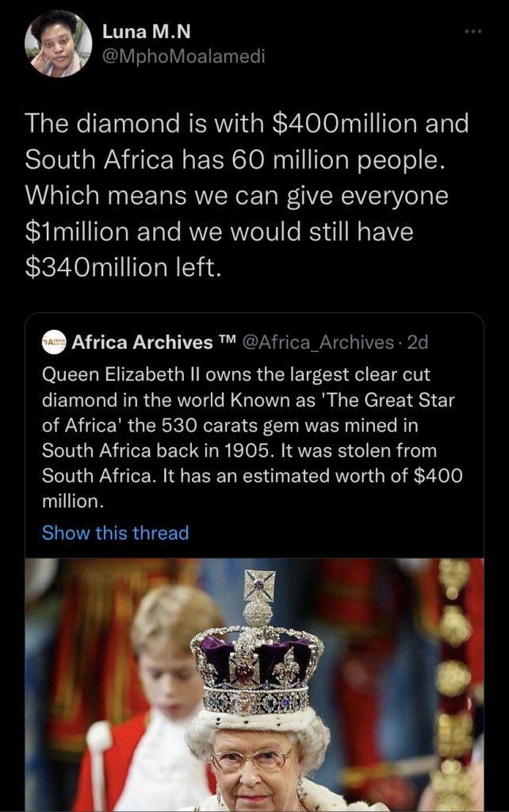509x812 pixels.
Task: Tap the Africa Archives logo avatar
Action: pos(54,343)
